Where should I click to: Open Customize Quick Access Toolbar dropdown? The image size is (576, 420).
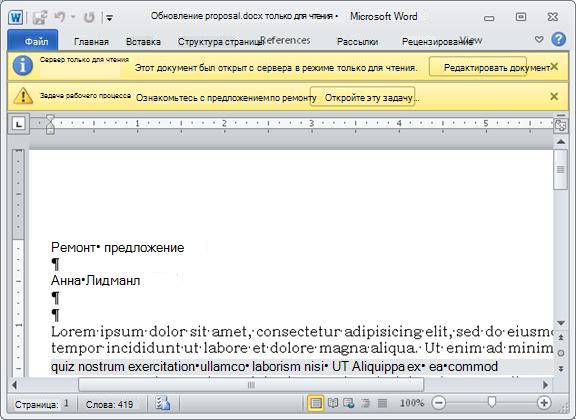tap(109, 17)
